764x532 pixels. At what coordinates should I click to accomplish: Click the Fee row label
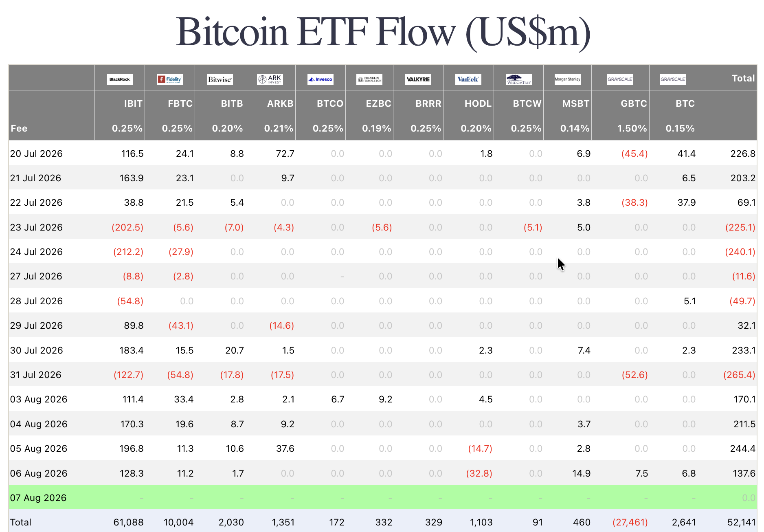(x=19, y=128)
